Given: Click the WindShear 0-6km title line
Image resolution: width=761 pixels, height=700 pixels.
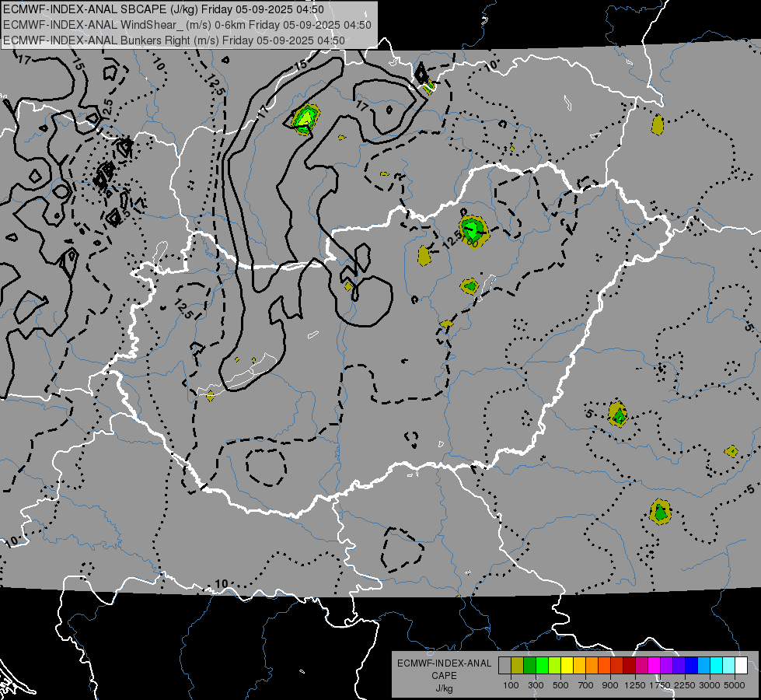Looking at the screenshot, I should tap(187, 25).
